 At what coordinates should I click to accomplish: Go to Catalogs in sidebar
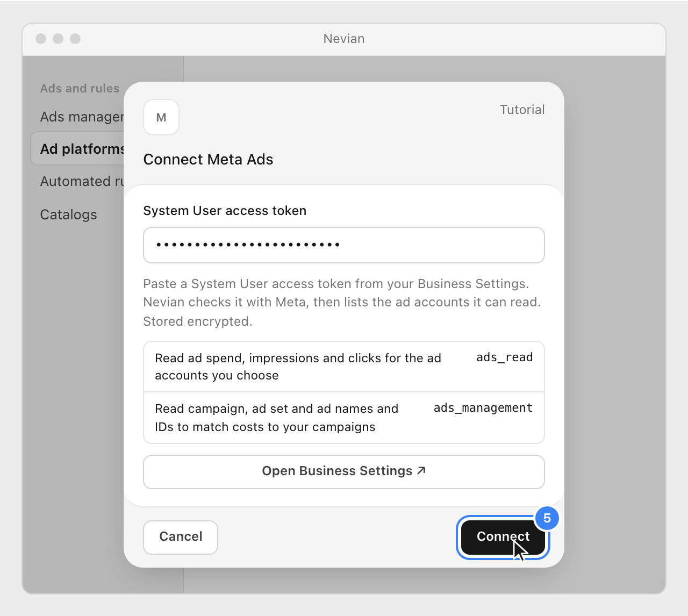coord(69,214)
